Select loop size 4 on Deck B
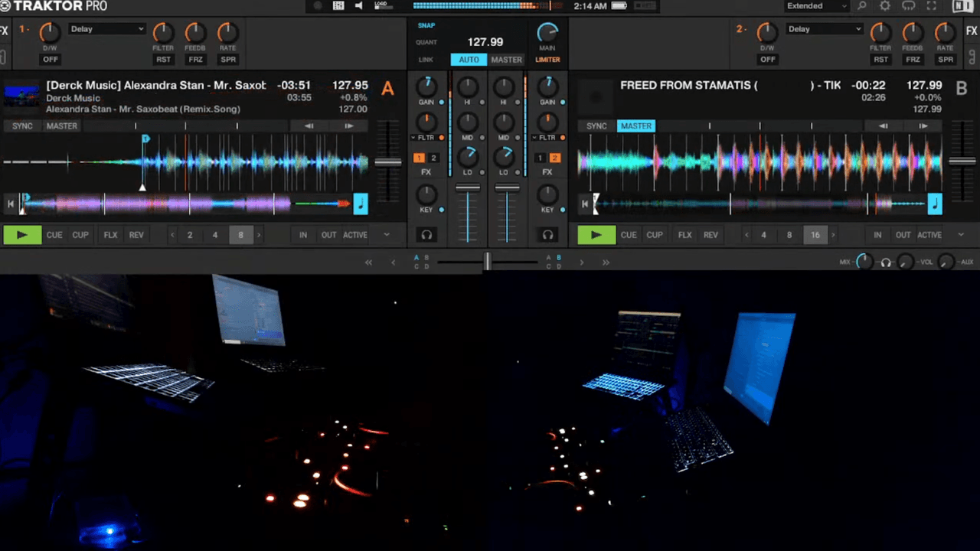 click(763, 235)
